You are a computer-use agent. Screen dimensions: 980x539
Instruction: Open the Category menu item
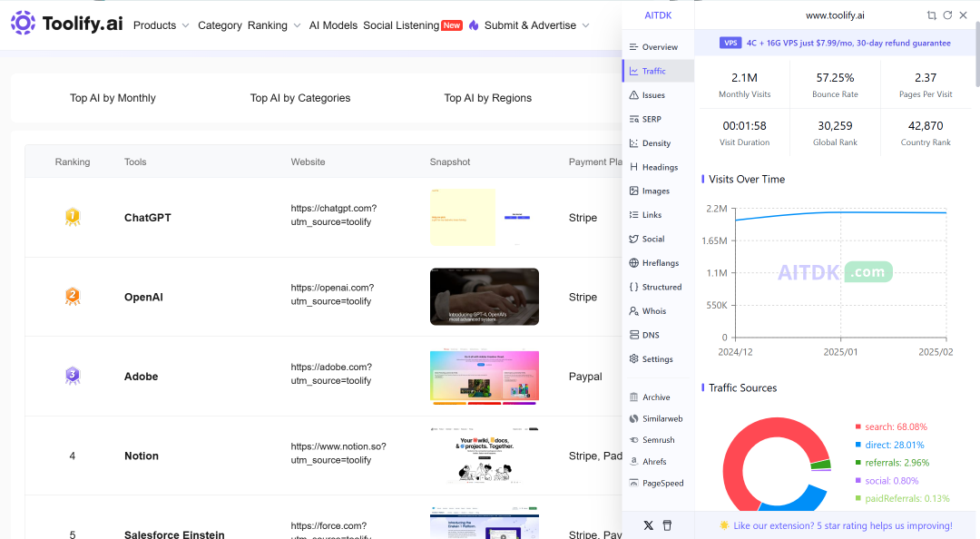click(220, 25)
